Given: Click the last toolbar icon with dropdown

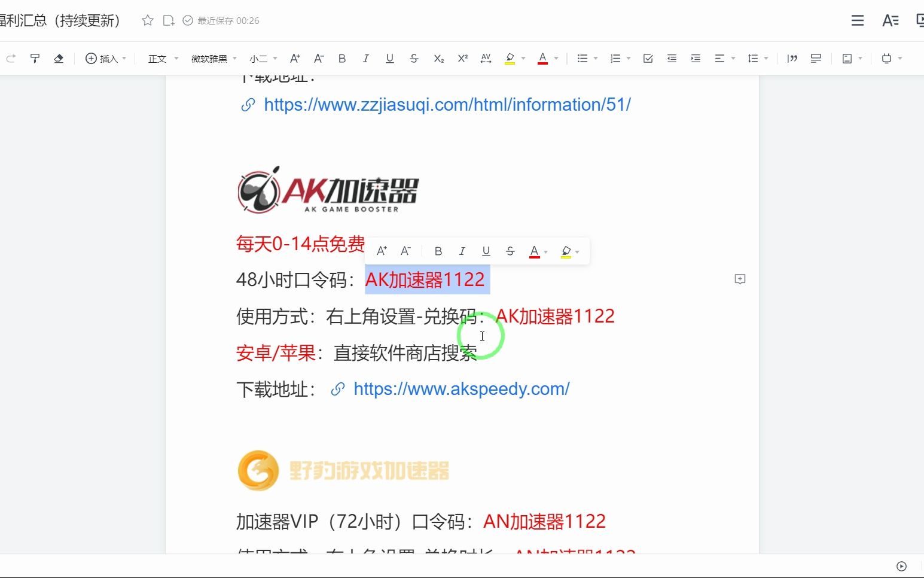Looking at the screenshot, I should click(891, 59).
